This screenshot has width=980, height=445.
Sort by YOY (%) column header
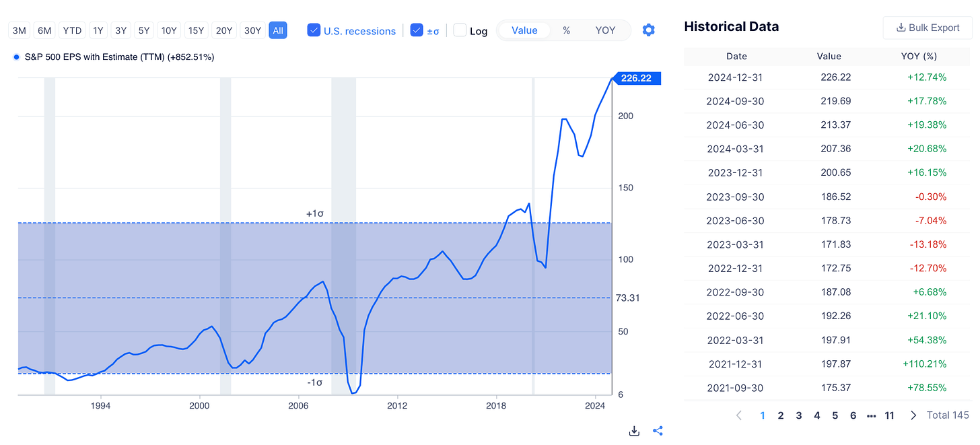click(919, 57)
